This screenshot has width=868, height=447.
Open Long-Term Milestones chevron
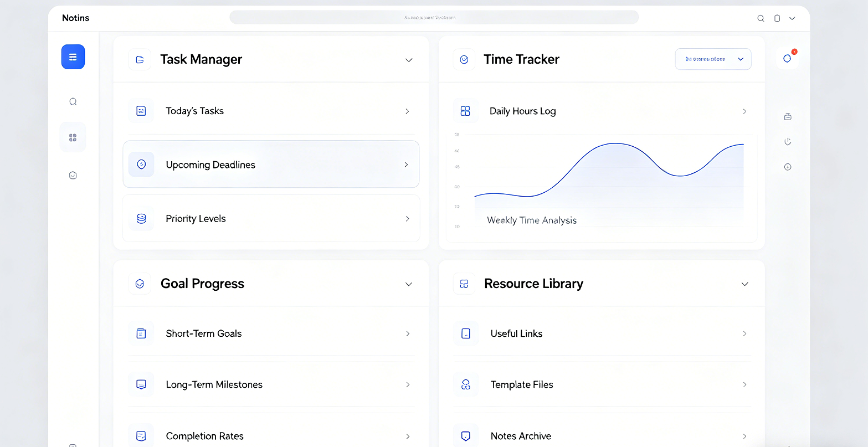point(408,384)
